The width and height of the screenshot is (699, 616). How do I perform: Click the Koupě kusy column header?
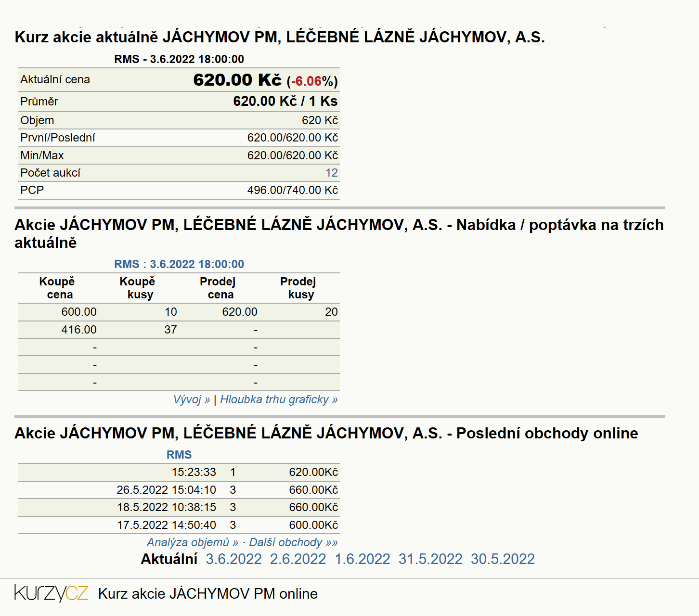(x=138, y=288)
